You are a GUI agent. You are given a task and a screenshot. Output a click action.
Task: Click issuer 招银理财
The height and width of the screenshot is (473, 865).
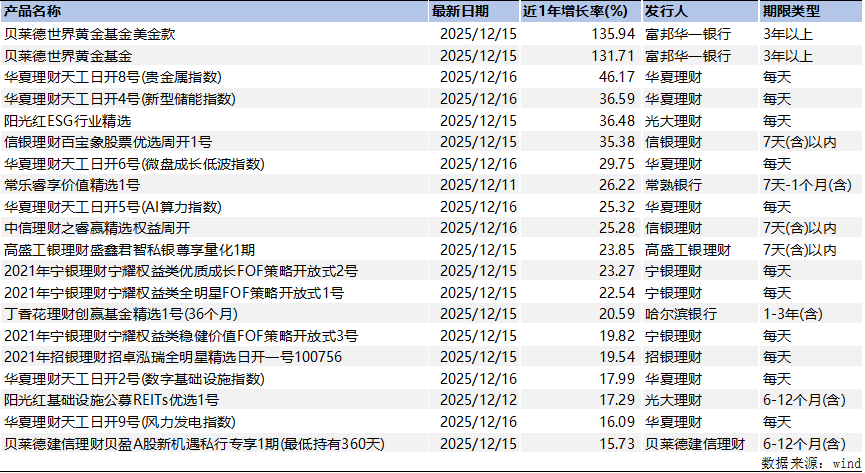674,357
